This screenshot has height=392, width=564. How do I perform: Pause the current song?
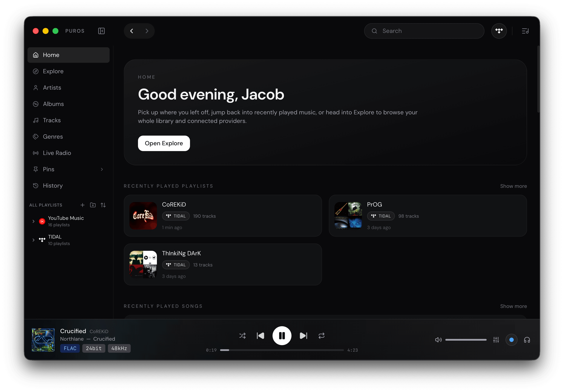[282, 335]
